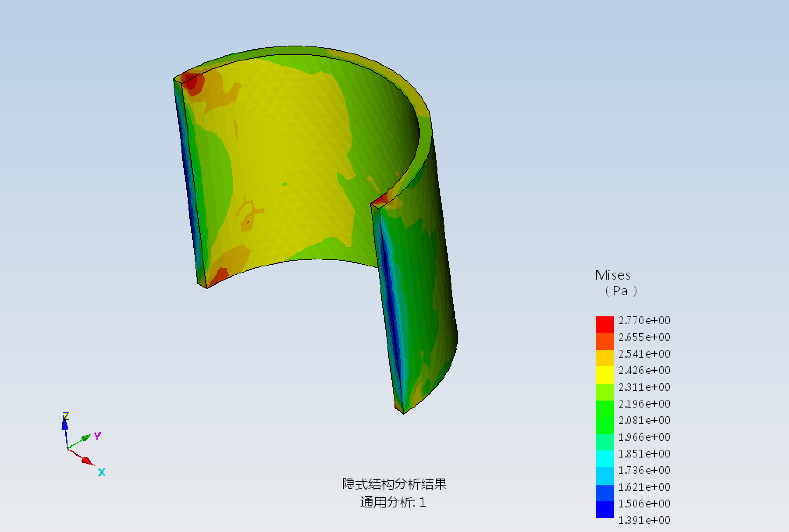Click the cyan 1.851e+00 legend band

click(605, 459)
